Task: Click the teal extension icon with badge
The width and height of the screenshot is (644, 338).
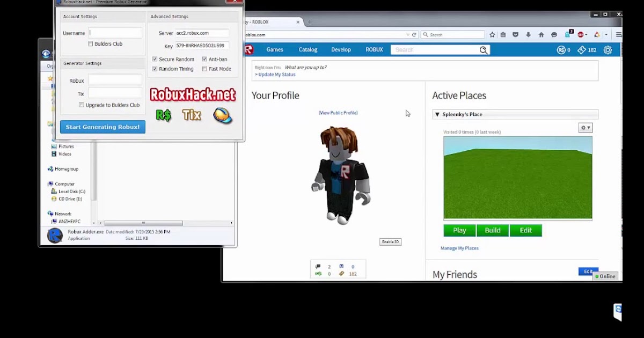Action: pyautogui.click(x=568, y=34)
